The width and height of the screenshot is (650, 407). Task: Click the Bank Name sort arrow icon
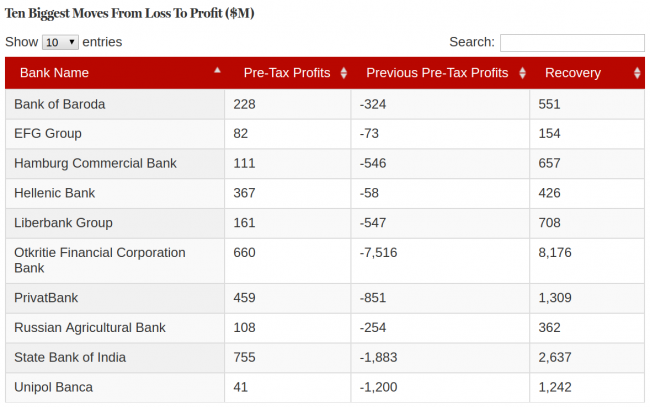coord(218,71)
